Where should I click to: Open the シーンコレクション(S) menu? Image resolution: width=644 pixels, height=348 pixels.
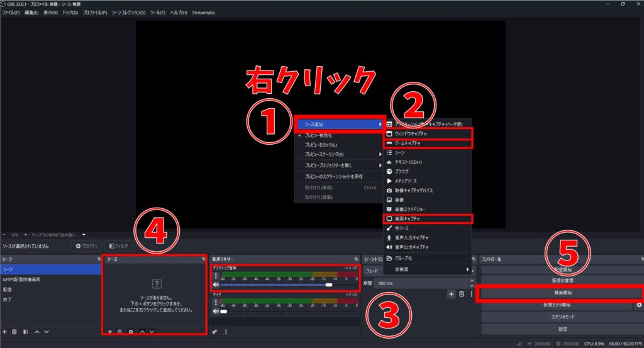(128, 13)
